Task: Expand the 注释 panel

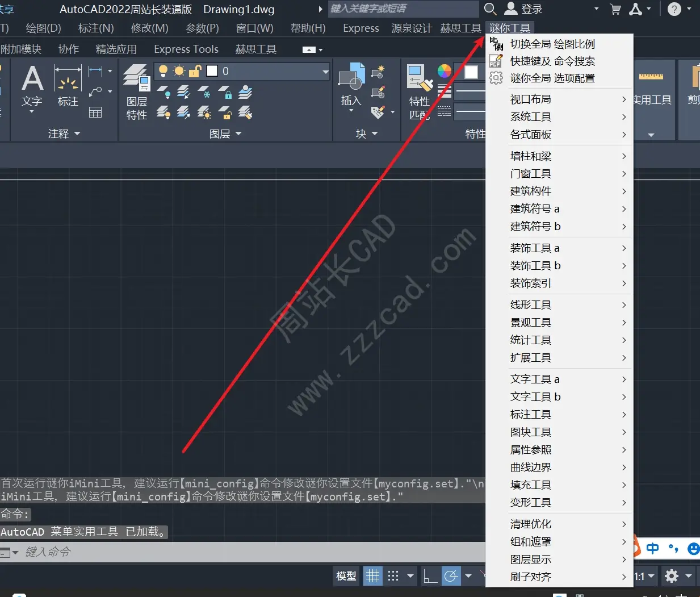Action: point(64,134)
